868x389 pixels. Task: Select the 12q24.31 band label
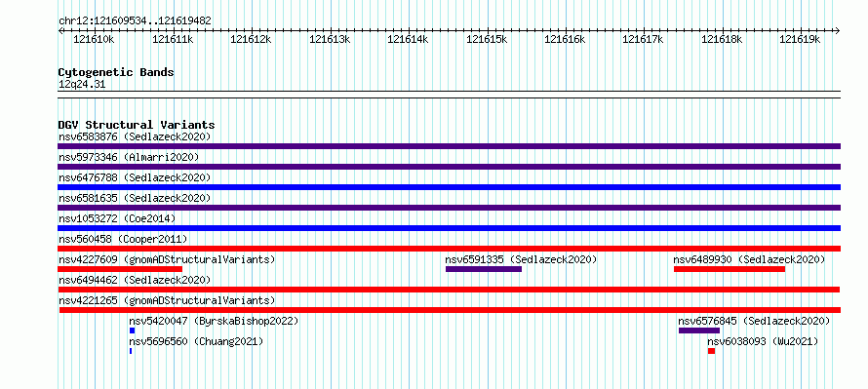(x=81, y=84)
